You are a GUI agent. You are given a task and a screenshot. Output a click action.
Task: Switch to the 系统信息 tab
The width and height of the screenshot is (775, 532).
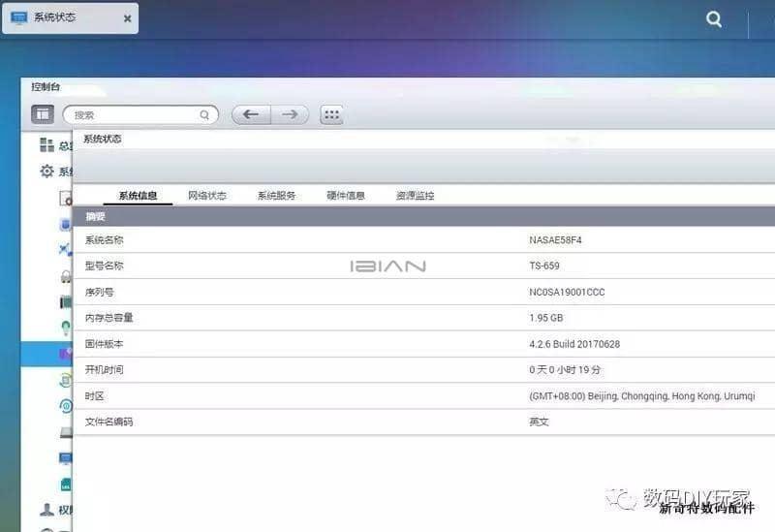pyautogui.click(x=138, y=196)
